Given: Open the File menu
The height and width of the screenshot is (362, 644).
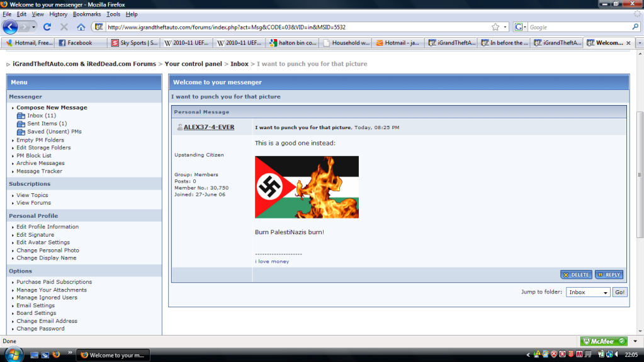Looking at the screenshot, I should pyautogui.click(x=7, y=14).
